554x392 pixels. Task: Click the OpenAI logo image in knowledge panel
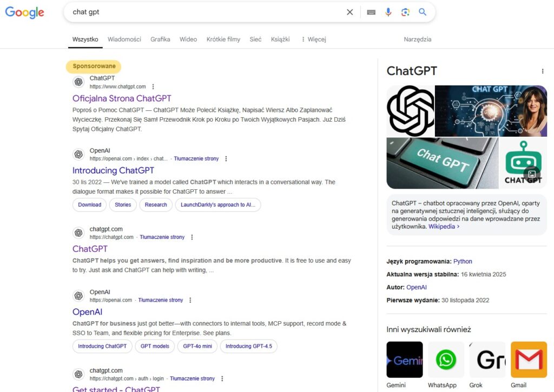click(x=411, y=111)
